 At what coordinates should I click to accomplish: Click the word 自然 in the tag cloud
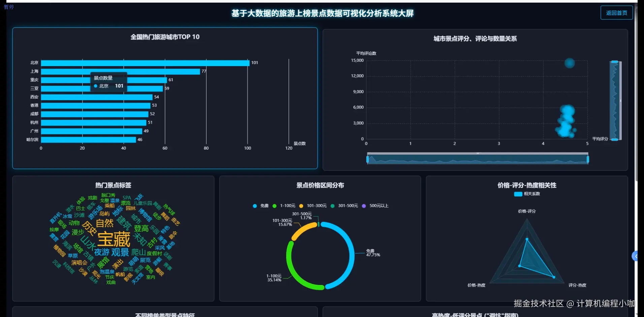pos(105,223)
